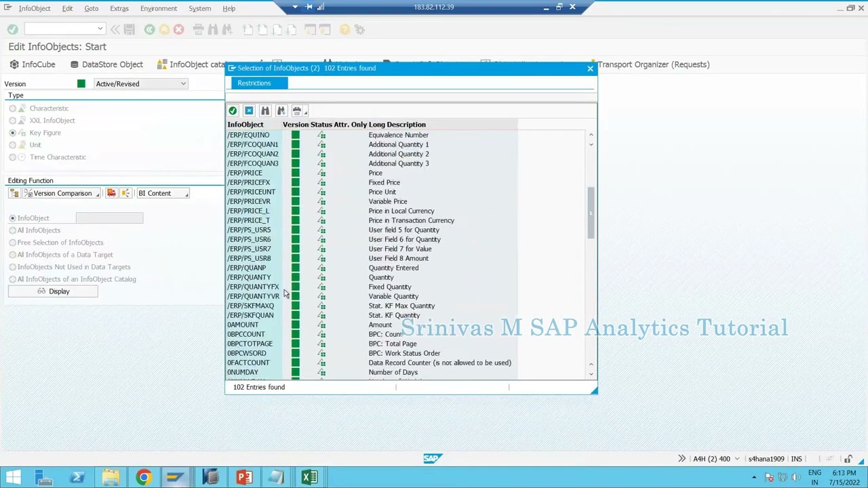Open the System menu
Screen dimensions: 868x488
pos(199,8)
